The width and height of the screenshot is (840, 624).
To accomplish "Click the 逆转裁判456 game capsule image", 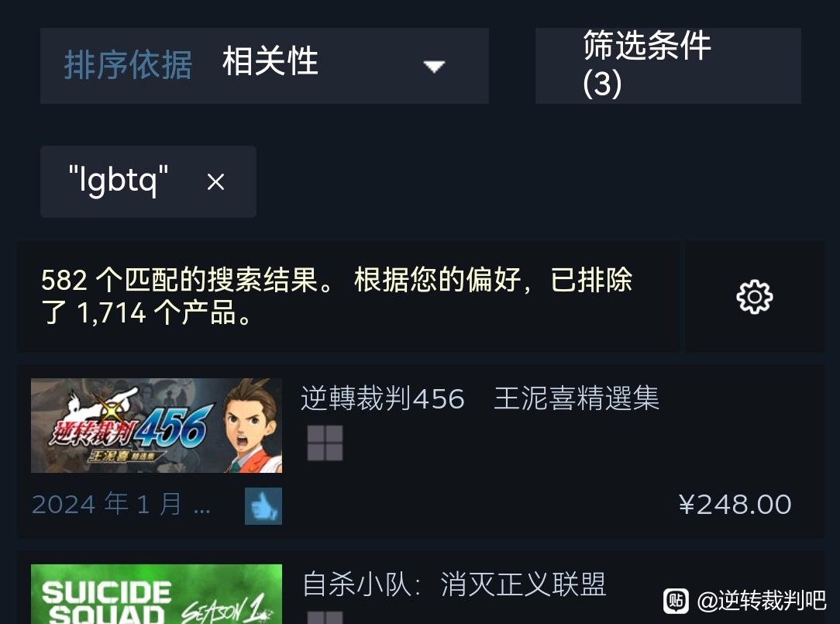I will point(157,426).
